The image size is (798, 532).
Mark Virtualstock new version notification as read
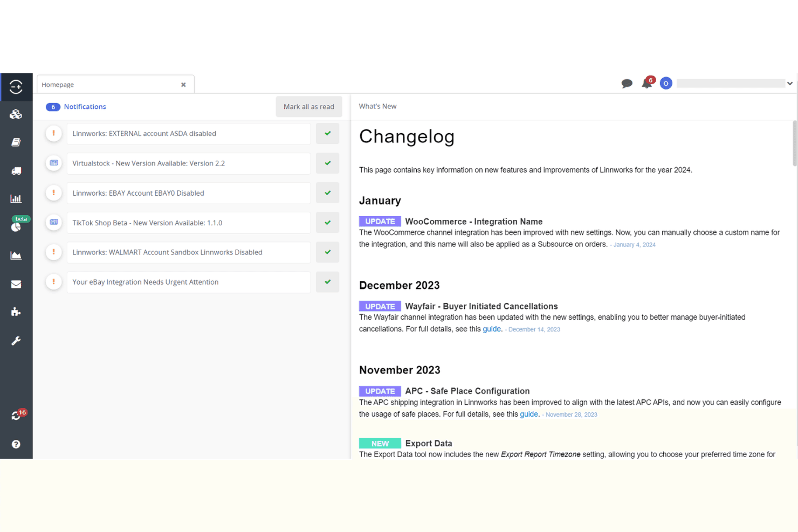328,163
